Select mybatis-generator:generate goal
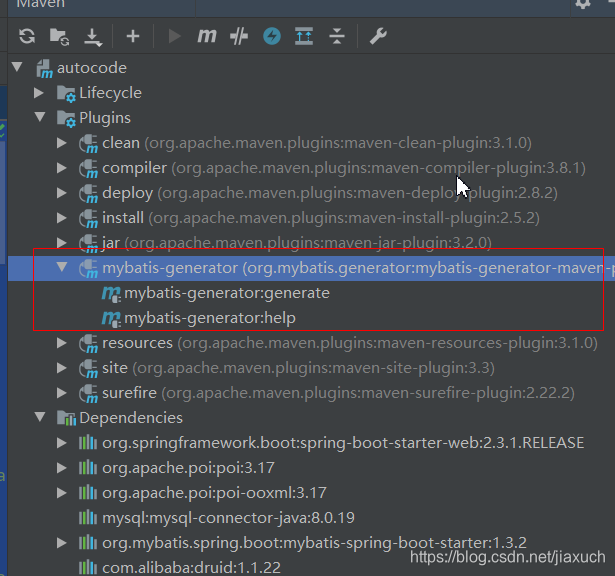The height and width of the screenshot is (576, 615). coord(227,293)
